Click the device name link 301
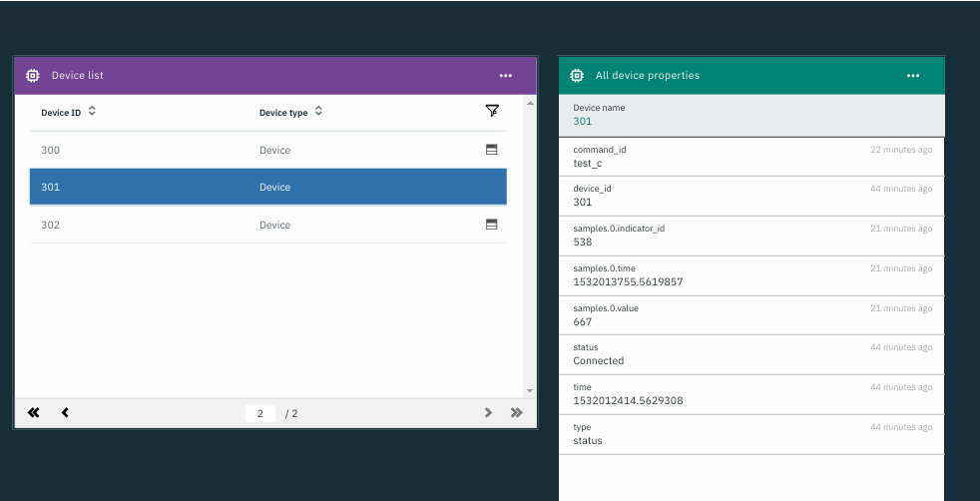 (583, 121)
